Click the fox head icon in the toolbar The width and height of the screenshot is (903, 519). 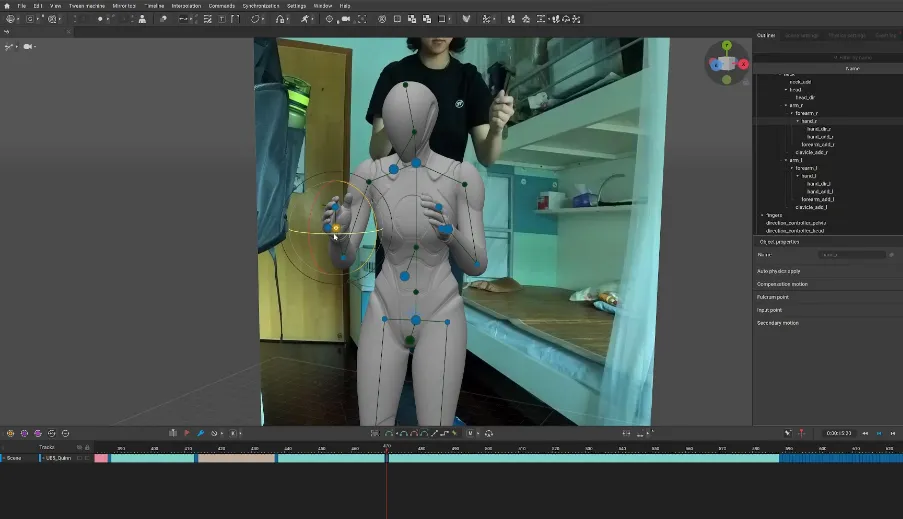click(x=466, y=19)
